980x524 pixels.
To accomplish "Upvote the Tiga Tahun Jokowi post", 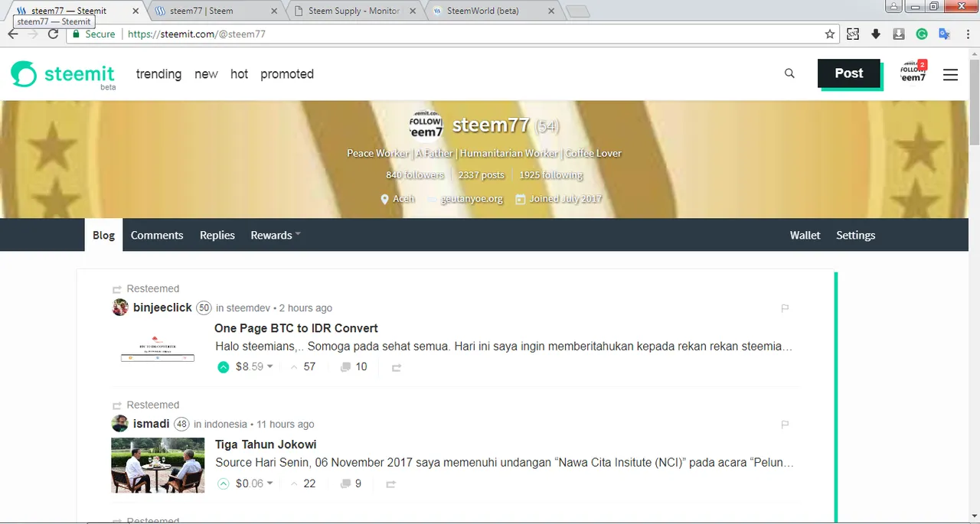I will click(224, 483).
